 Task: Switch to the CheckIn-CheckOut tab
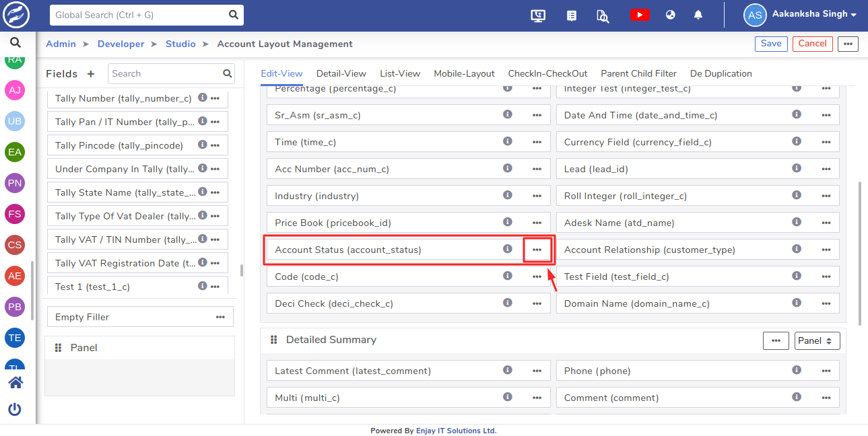point(547,73)
